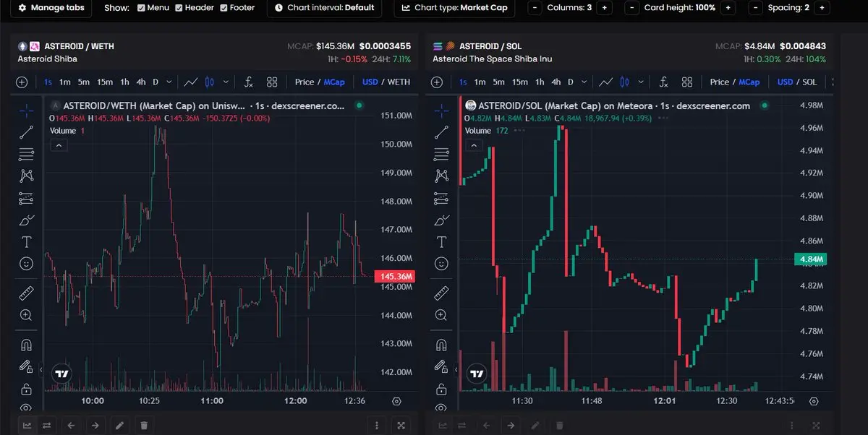Click the pencil edit icon in WETH chart footer
868x435 pixels.
(x=119, y=426)
